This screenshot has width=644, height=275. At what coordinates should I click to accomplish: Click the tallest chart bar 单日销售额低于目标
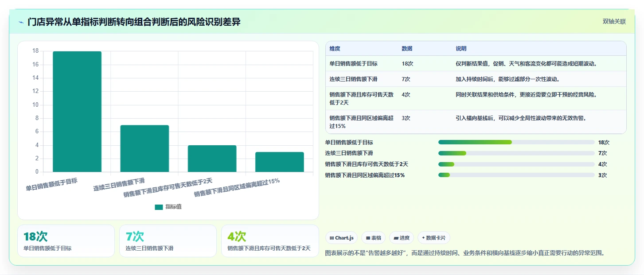(77, 112)
